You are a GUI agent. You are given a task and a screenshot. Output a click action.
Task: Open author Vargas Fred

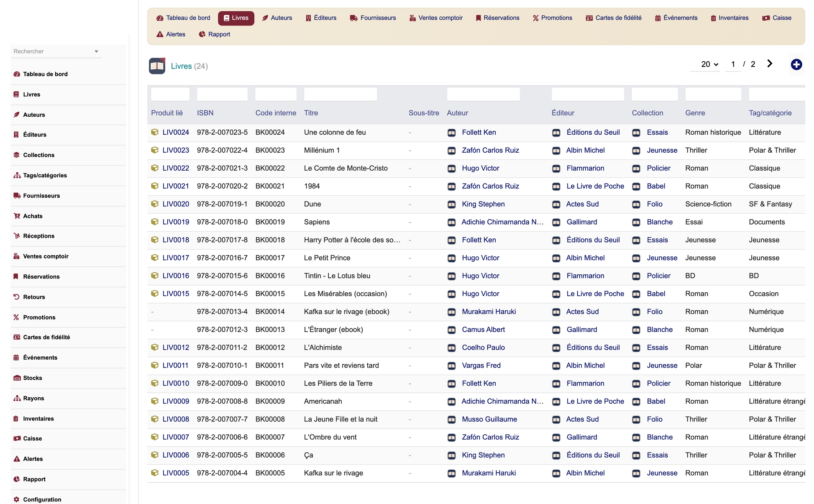481,366
